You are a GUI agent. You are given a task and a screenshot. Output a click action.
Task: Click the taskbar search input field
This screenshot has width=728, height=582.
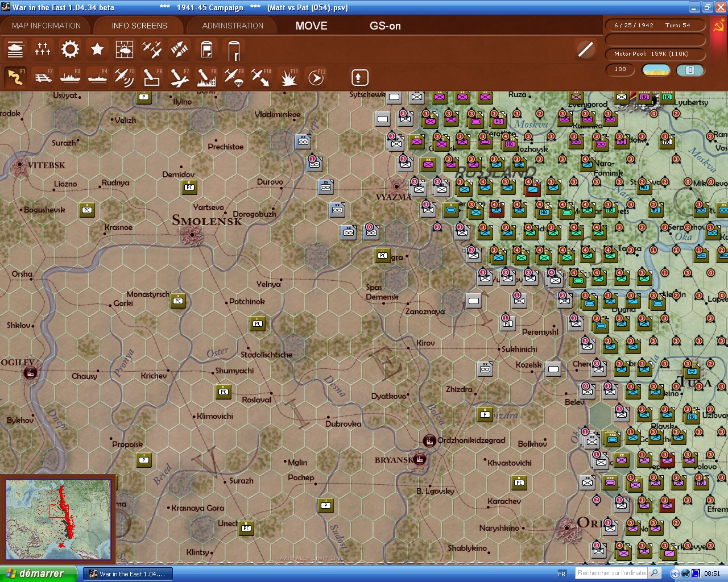[611, 573]
